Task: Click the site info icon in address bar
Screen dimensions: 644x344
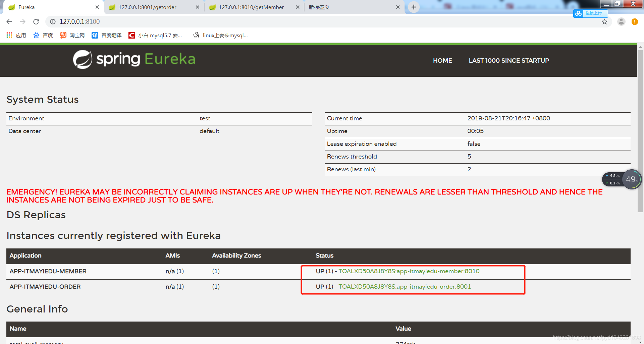Action: pyautogui.click(x=53, y=22)
